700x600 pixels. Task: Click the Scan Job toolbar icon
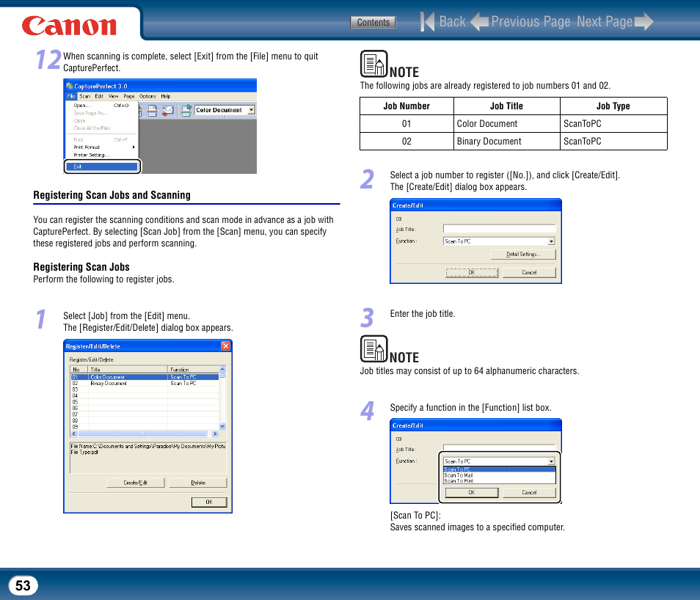click(186, 110)
